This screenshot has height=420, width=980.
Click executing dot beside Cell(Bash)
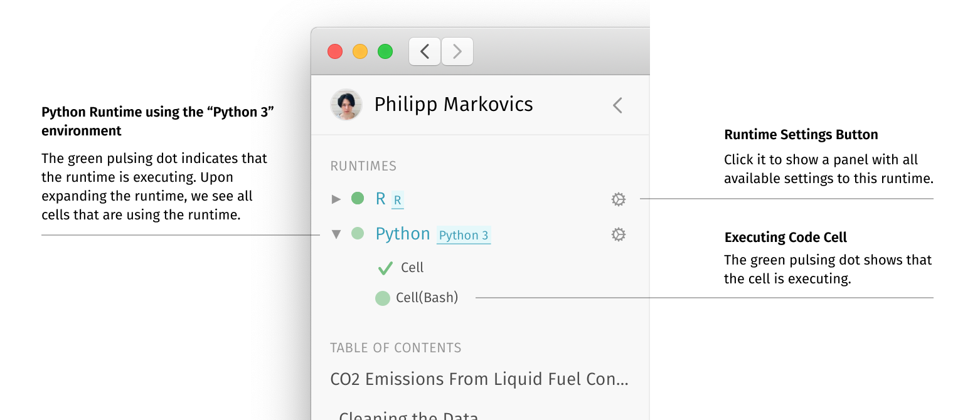(383, 298)
